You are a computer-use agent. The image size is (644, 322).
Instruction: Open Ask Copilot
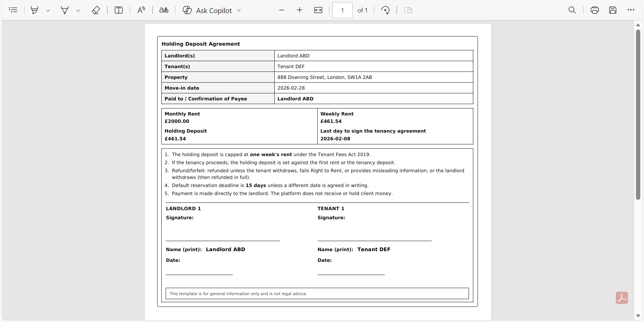click(x=208, y=10)
